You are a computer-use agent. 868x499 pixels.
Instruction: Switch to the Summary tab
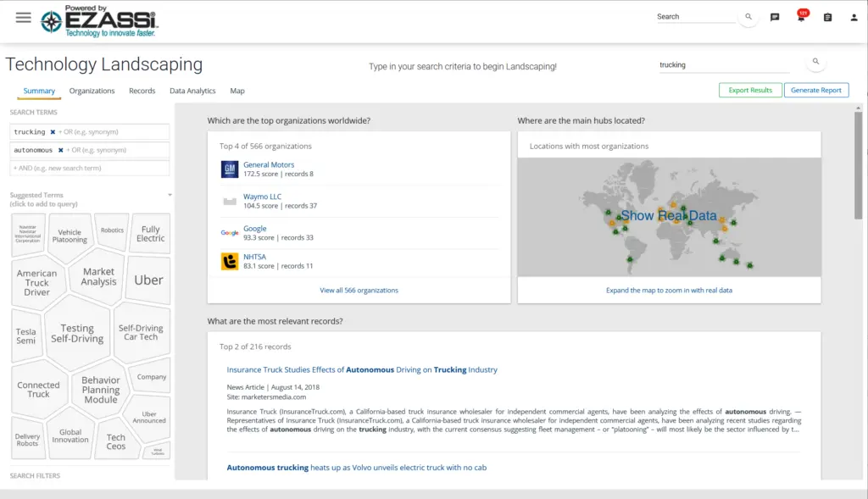coord(39,91)
